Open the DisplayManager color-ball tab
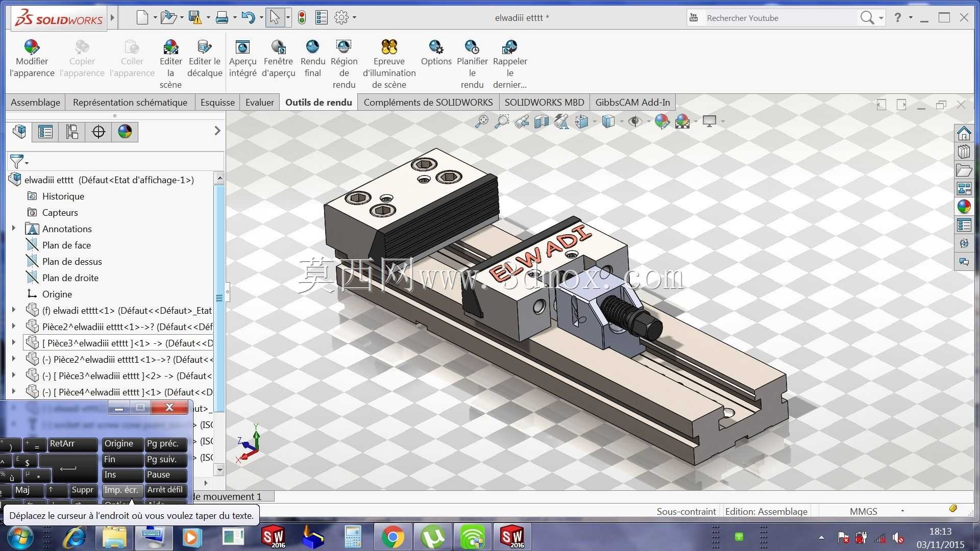The width and height of the screenshot is (980, 551). point(125,132)
